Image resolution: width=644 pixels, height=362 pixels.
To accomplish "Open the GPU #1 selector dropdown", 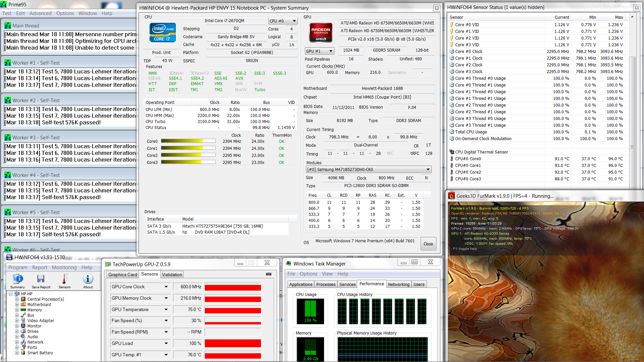I will pos(331,51).
